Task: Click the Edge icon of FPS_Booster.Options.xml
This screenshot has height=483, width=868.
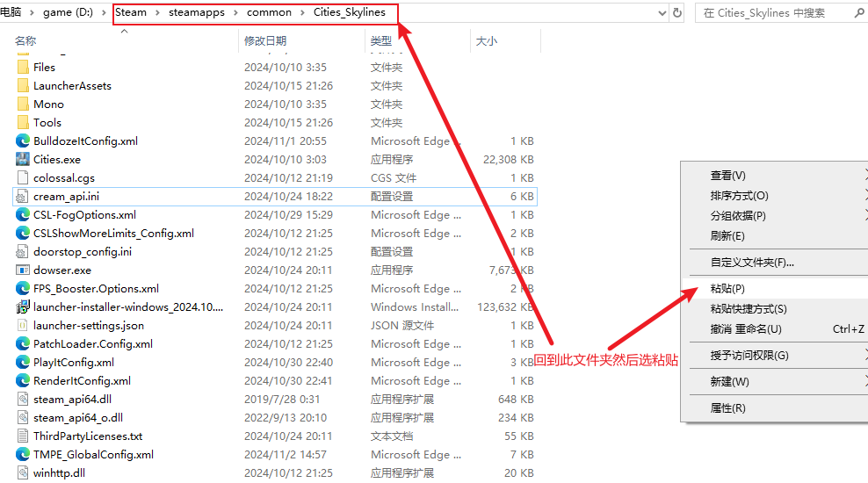Action: tap(23, 289)
